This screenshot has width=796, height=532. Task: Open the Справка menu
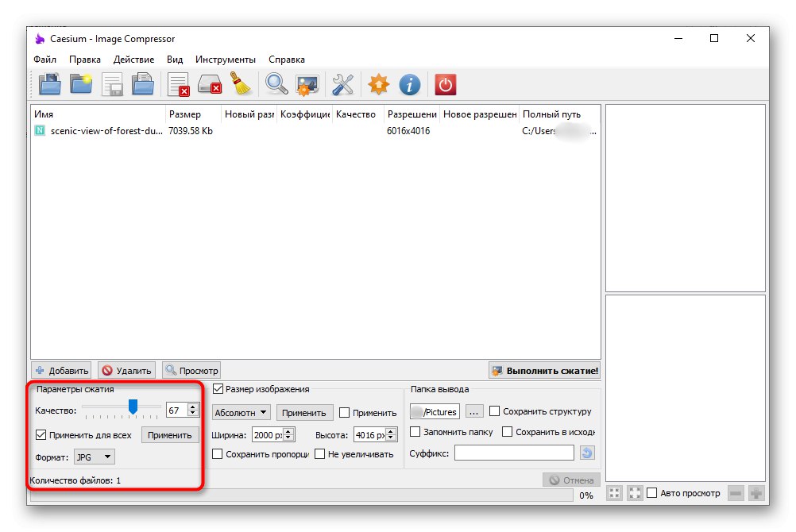tap(286, 60)
